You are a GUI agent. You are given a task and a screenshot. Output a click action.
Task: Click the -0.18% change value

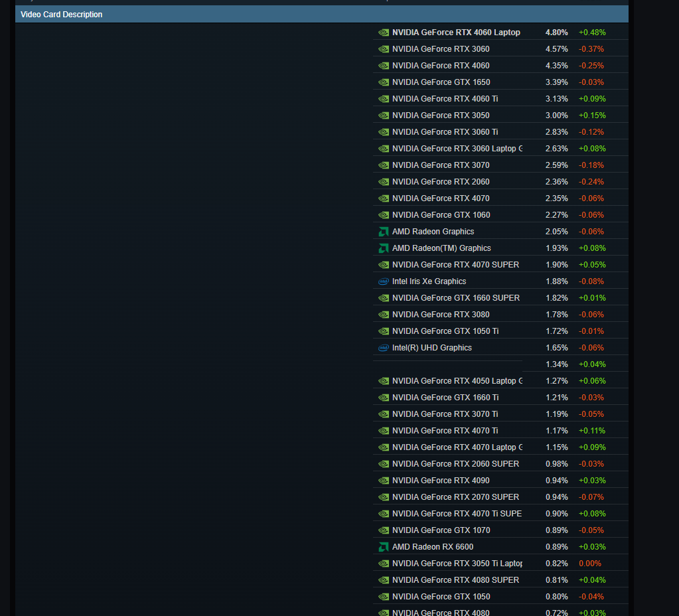[591, 165]
